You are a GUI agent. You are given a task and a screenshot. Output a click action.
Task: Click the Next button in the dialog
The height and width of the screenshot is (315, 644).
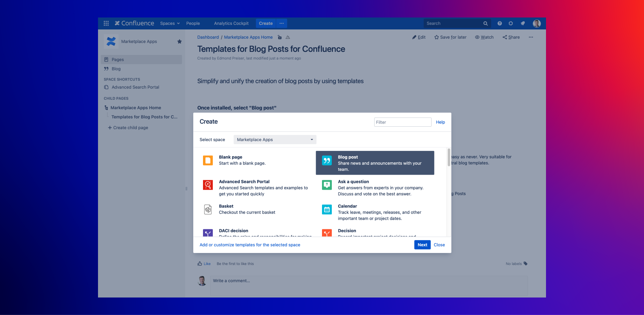click(x=422, y=245)
